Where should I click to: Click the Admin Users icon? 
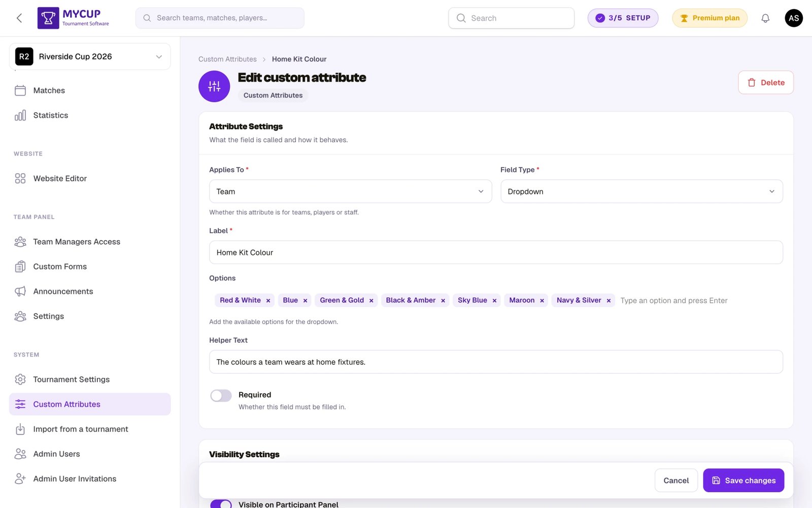(x=20, y=454)
